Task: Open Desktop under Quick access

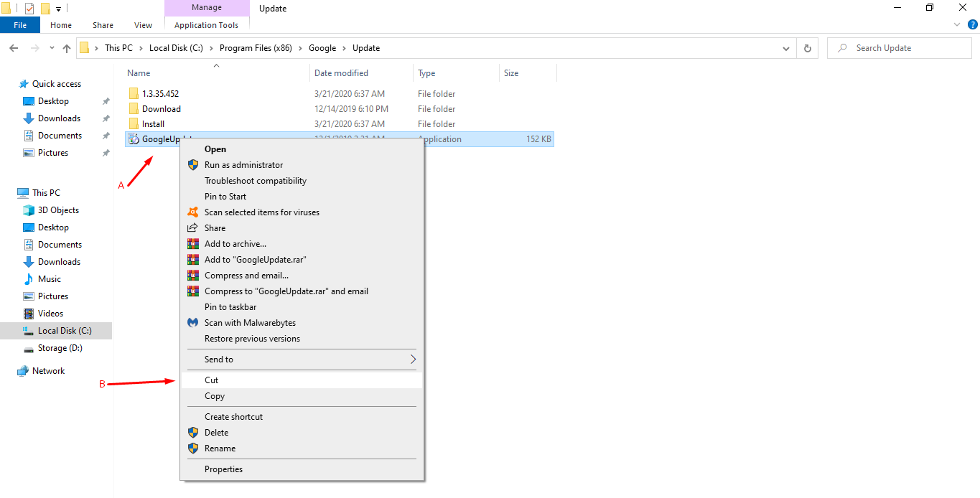Action: 53,101
